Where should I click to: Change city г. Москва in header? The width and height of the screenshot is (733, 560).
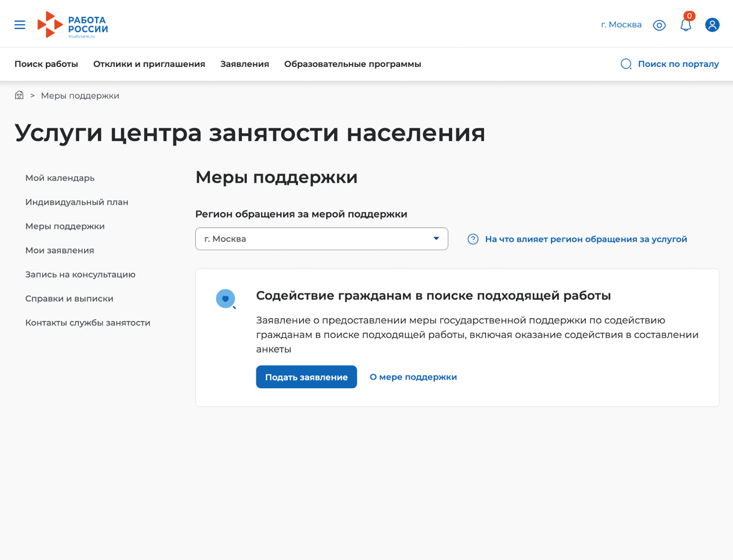[621, 25]
